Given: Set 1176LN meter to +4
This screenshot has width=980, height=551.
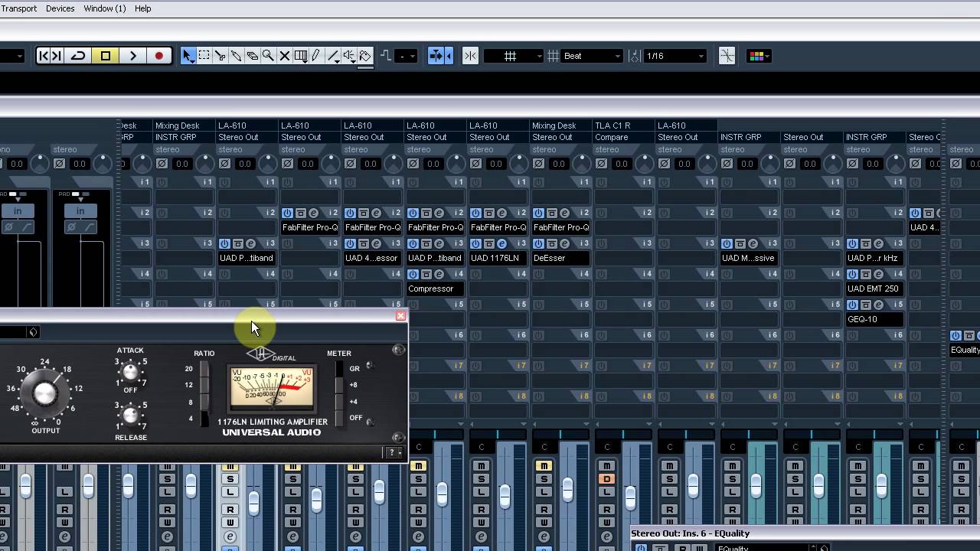Looking at the screenshot, I should click(340, 402).
